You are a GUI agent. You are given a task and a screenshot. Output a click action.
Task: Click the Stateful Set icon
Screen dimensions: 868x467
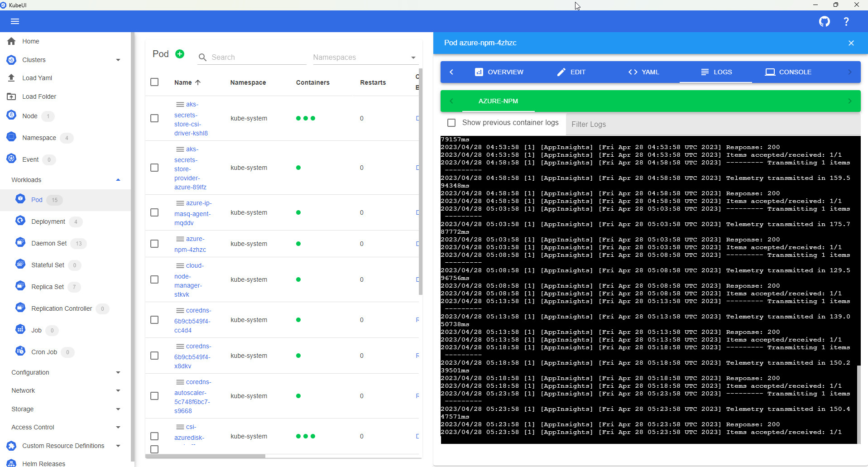20,265
